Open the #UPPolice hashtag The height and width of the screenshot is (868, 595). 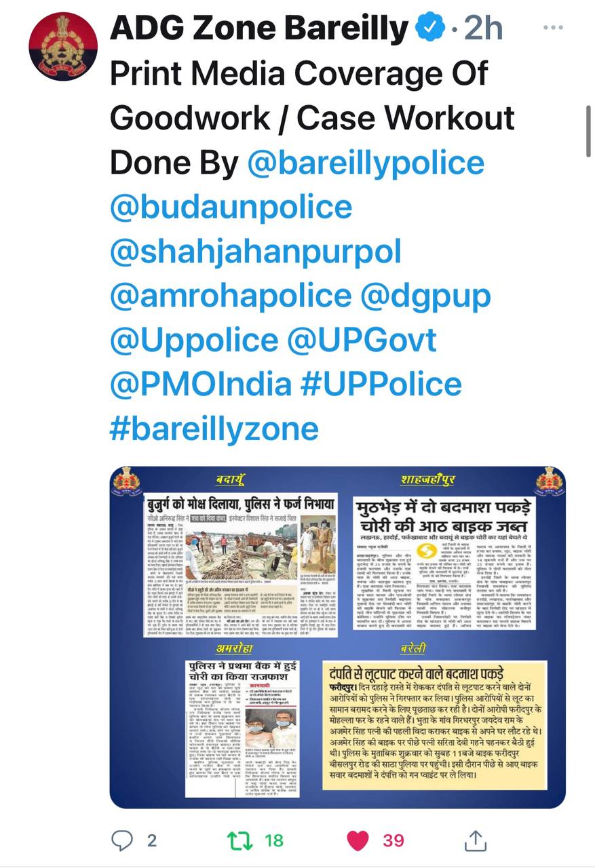[381, 384]
